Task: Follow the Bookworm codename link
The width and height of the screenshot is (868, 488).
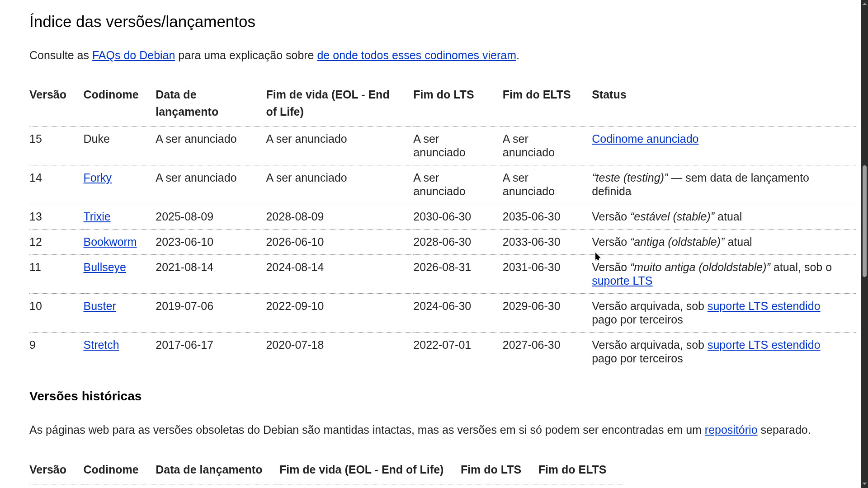Action: coord(110,242)
